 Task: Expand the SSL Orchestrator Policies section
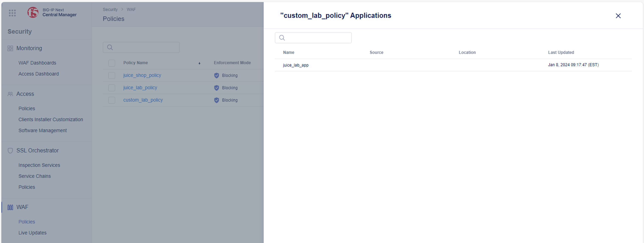(x=26, y=187)
